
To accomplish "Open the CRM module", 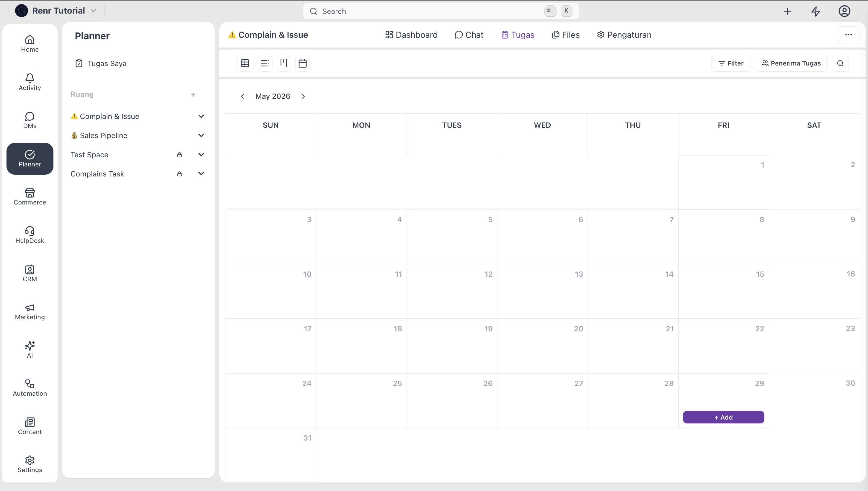I will (x=30, y=274).
